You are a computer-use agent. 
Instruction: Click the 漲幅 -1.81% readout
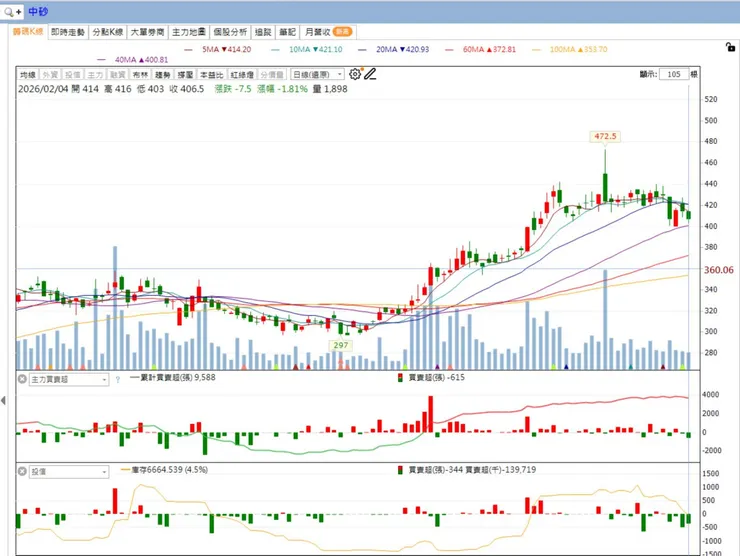tap(282, 89)
